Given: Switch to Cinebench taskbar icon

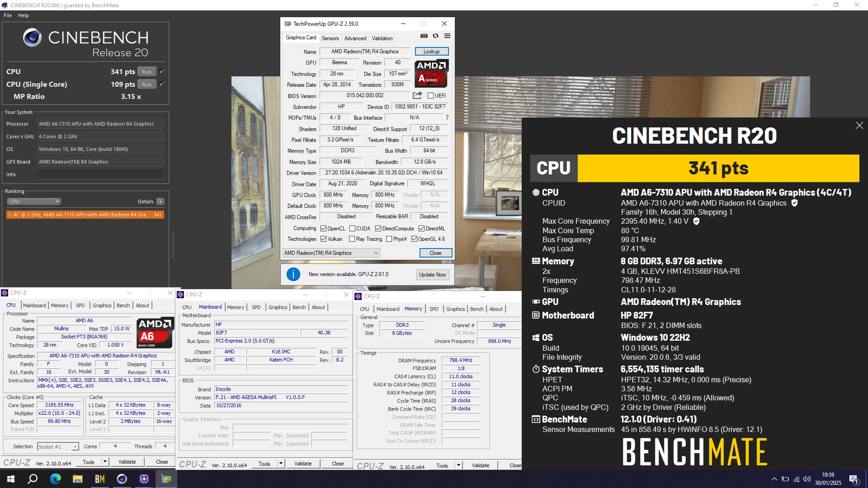Looking at the screenshot, I should pyautogui.click(x=122, y=479).
